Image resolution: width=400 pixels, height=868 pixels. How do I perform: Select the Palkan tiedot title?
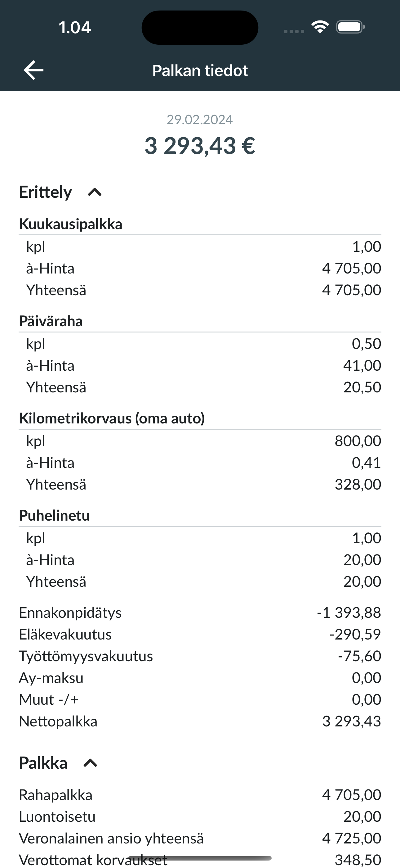click(200, 71)
